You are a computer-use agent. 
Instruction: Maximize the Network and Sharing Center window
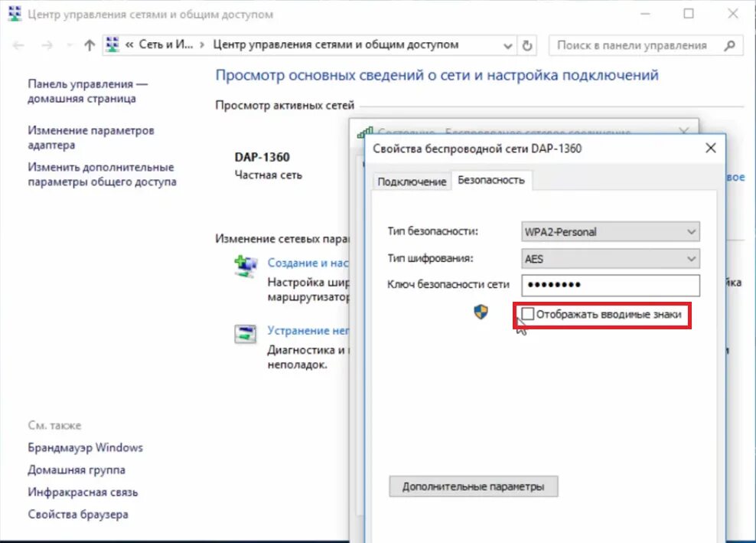coord(689,14)
